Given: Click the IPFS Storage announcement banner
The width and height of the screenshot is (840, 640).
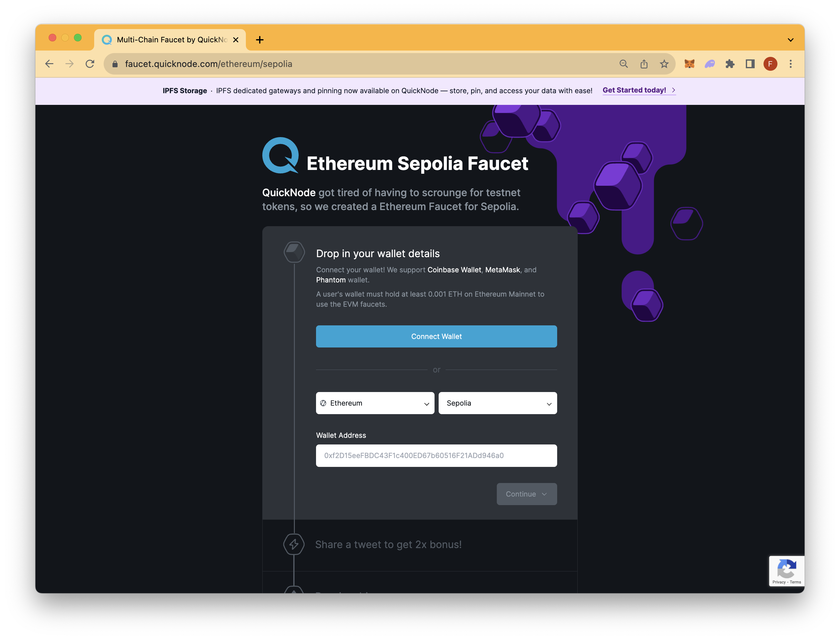Looking at the screenshot, I should 420,90.
